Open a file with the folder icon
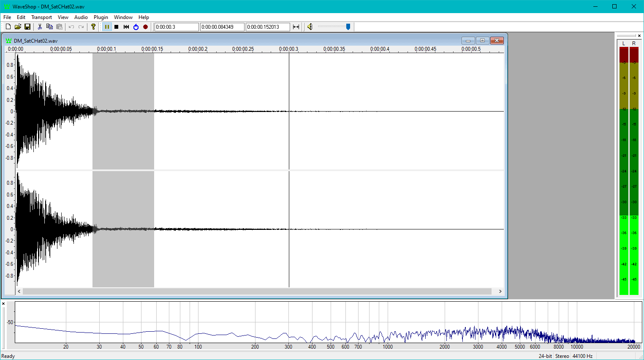Screen dimensions: 644x360 pyautogui.click(x=18, y=27)
